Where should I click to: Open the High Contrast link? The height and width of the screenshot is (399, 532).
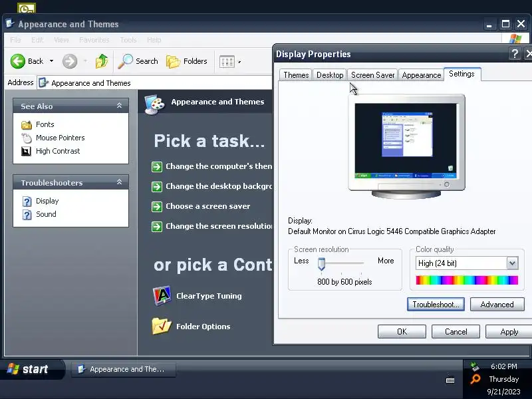(58, 151)
